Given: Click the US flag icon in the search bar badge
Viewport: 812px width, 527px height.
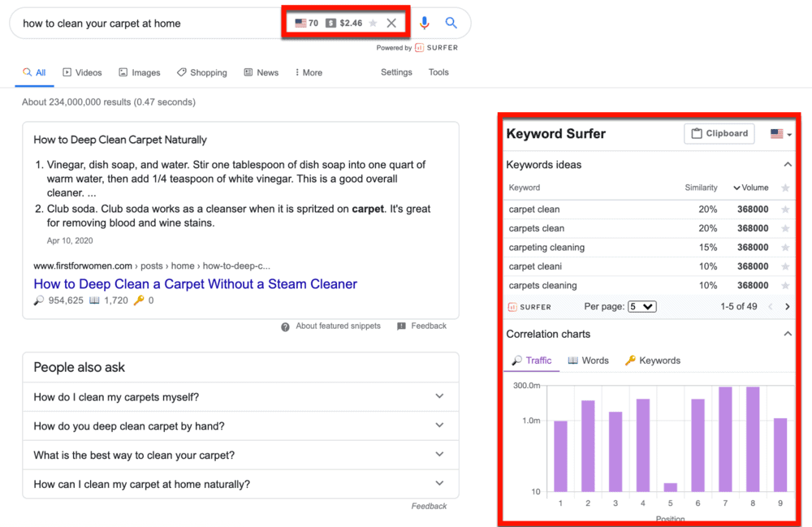Looking at the screenshot, I should (301, 22).
